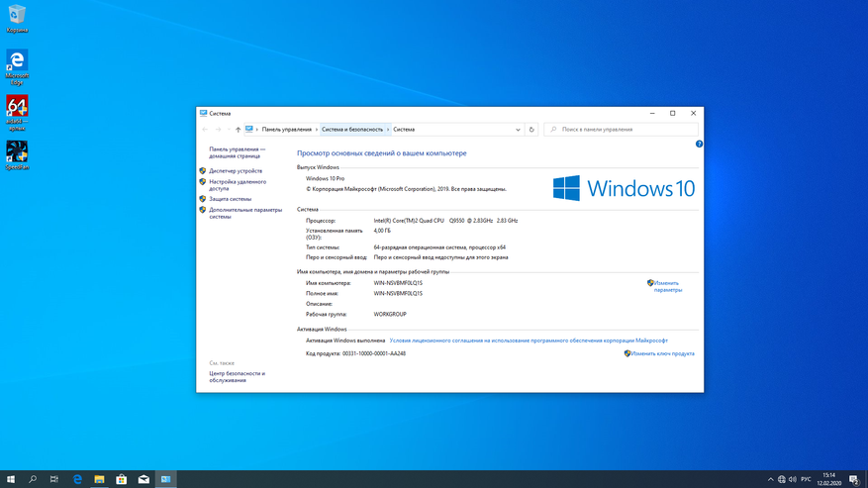Viewport: 868px width, 488px height.
Task: Refresh the Control Panel address bar
Action: (x=531, y=130)
